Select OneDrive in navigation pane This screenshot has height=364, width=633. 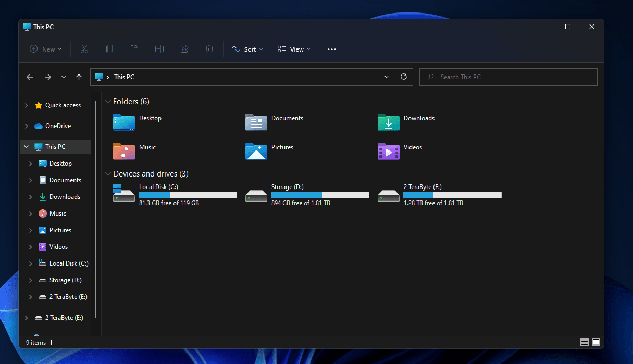coord(53,126)
